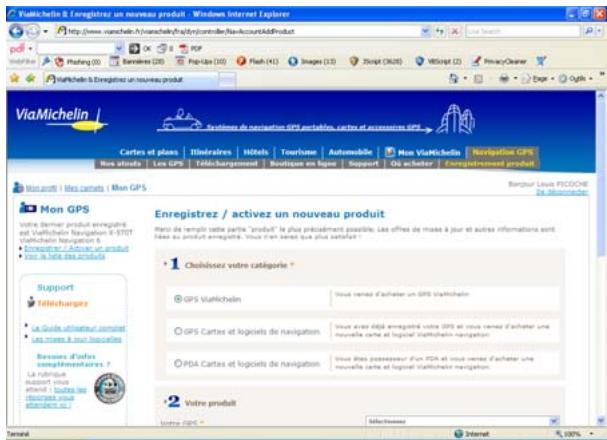
Task: Click the Pop-Ups blocker icon
Action: [180, 61]
